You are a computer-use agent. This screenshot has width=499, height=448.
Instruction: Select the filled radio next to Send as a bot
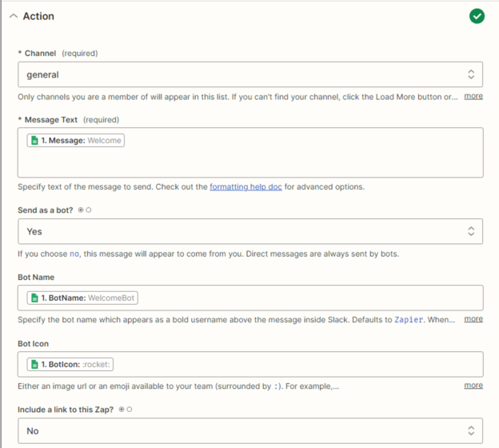click(x=81, y=210)
